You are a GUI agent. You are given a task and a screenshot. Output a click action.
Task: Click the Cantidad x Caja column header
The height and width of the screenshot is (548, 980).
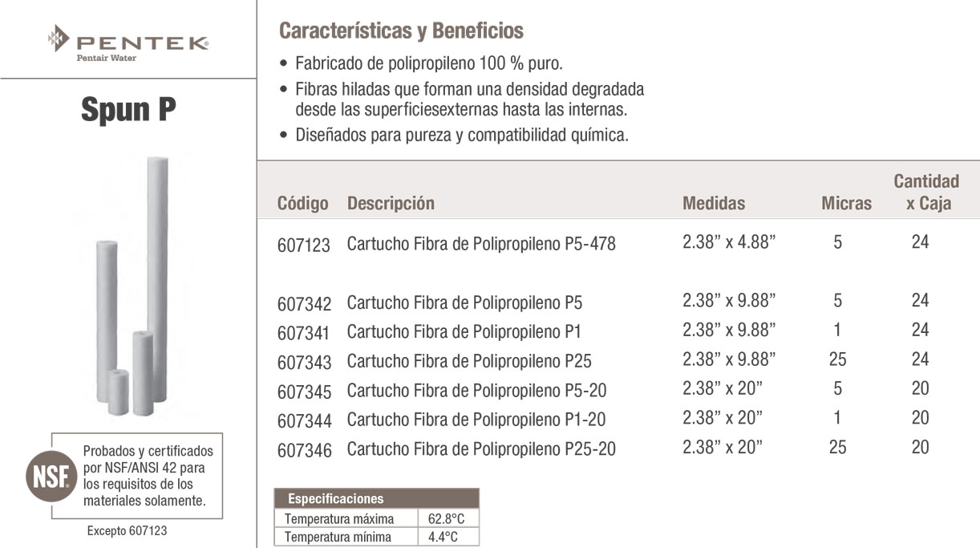click(x=926, y=193)
